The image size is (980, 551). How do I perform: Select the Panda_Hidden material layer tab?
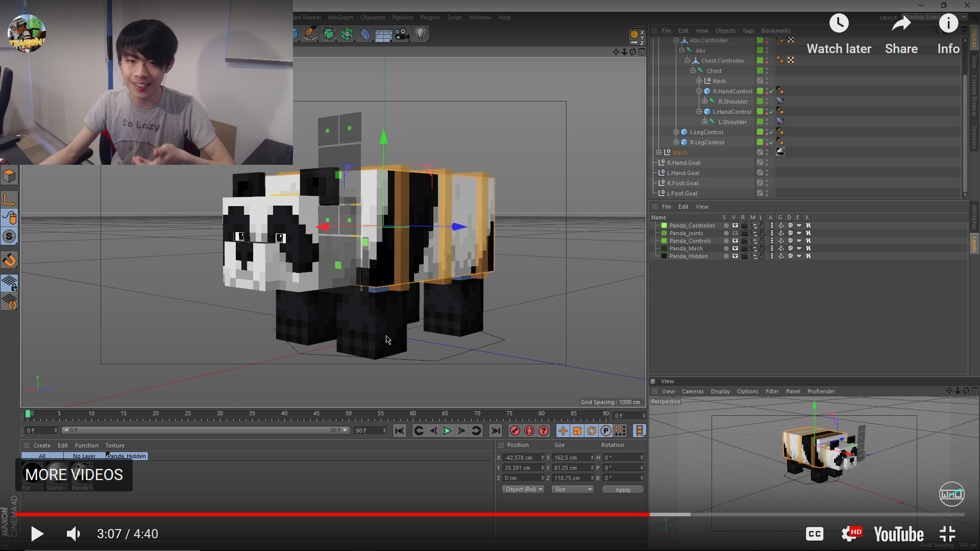click(x=127, y=456)
